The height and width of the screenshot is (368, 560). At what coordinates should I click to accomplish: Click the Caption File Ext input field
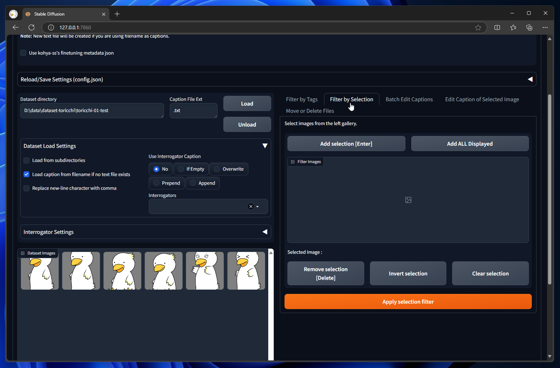coord(194,110)
